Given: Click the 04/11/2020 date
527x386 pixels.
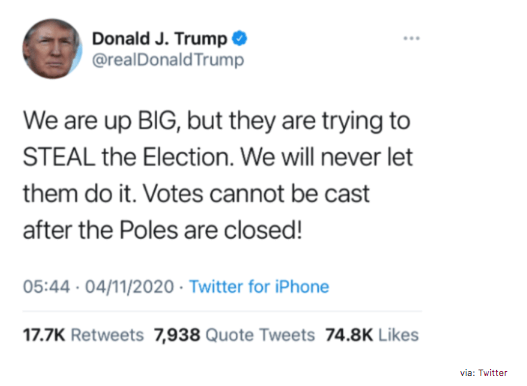Looking at the screenshot, I should pyautogui.click(x=129, y=287).
